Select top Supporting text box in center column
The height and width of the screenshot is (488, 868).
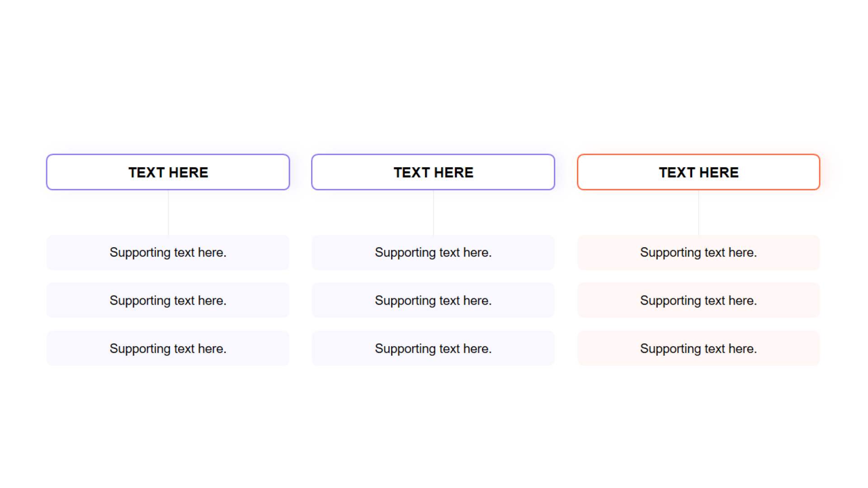point(433,253)
